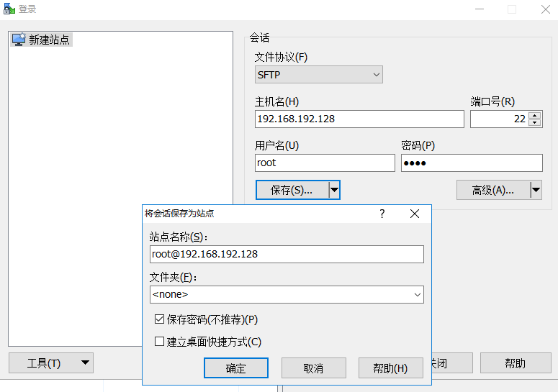Click the partially hidden 关闭 button
This screenshot has height=392, width=558.
point(452,363)
